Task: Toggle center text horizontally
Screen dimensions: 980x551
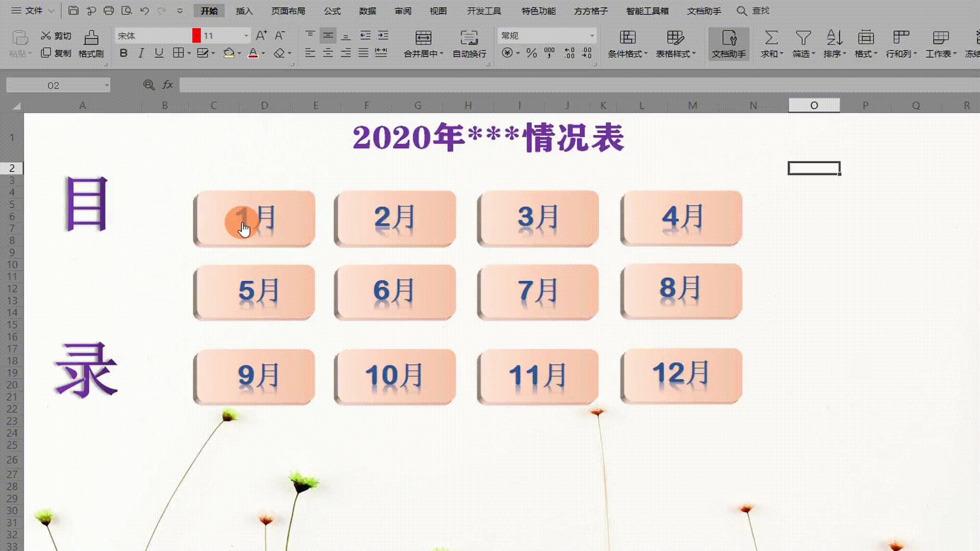Action: point(328,53)
